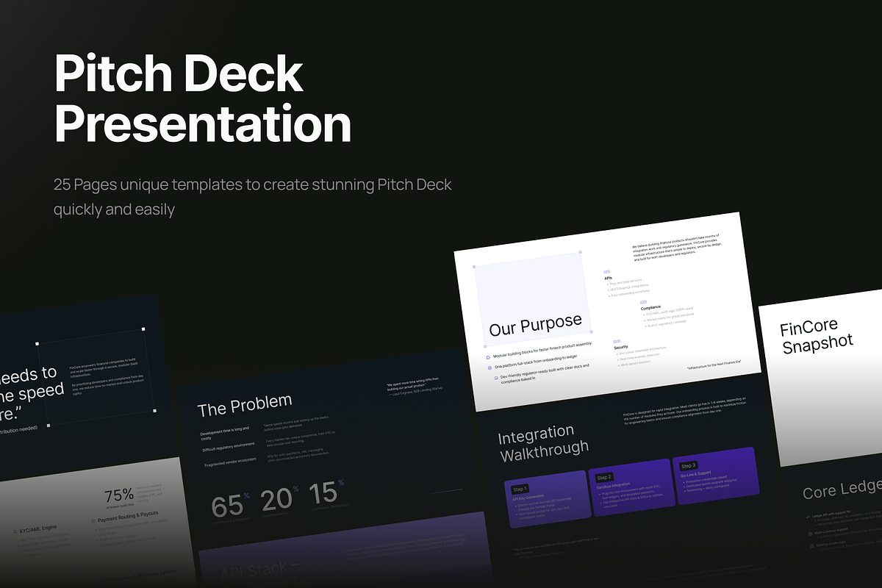Select the '25 Pages unique templates' subtitle text
This screenshot has width=882, height=588.
point(253,197)
